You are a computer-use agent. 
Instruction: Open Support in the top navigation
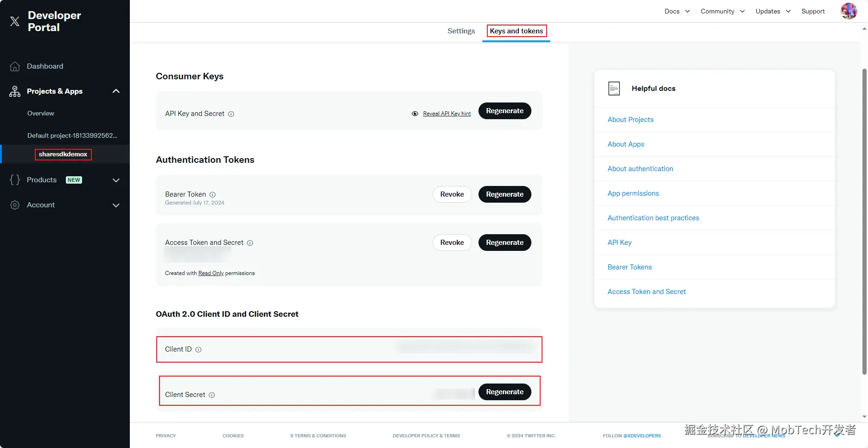point(813,11)
